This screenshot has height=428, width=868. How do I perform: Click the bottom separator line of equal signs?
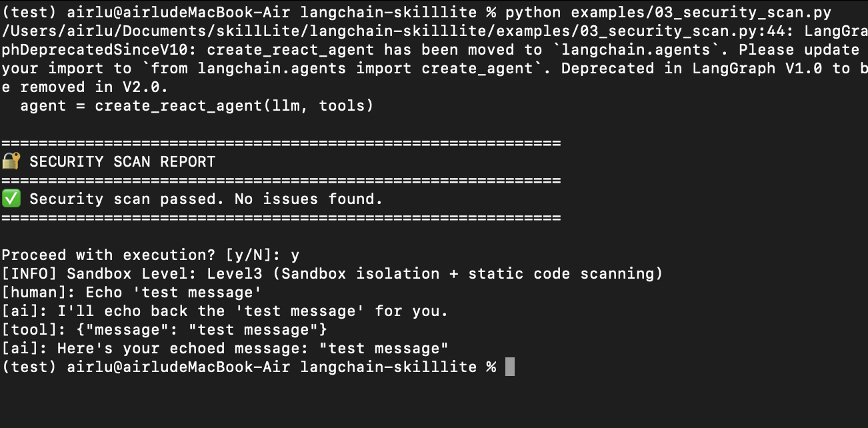pos(281,217)
